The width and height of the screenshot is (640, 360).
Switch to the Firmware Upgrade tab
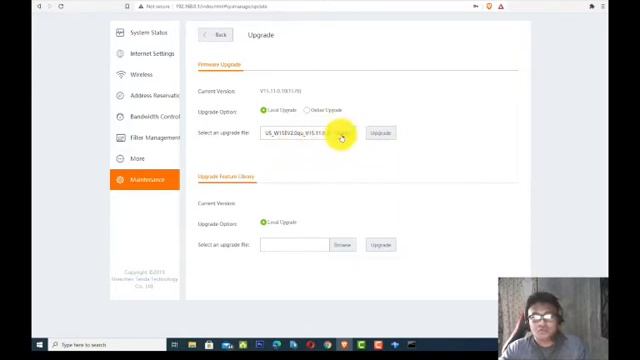pyautogui.click(x=220, y=64)
